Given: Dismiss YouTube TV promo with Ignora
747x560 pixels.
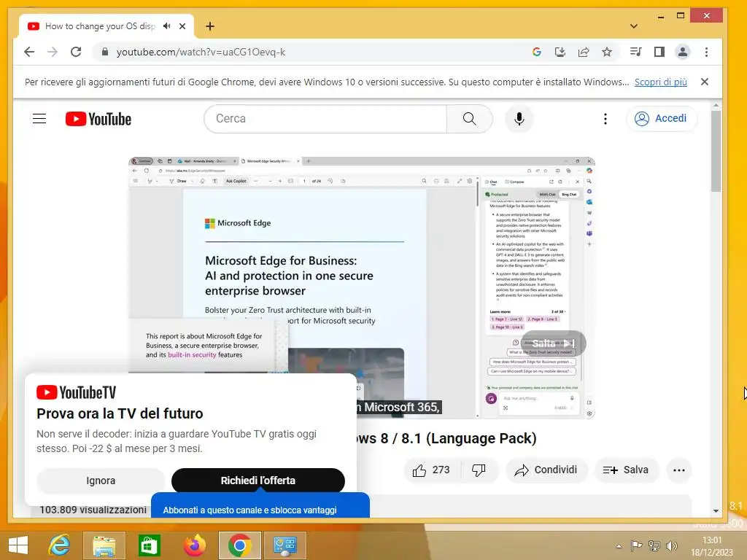Looking at the screenshot, I should click(x=101, y=481).
